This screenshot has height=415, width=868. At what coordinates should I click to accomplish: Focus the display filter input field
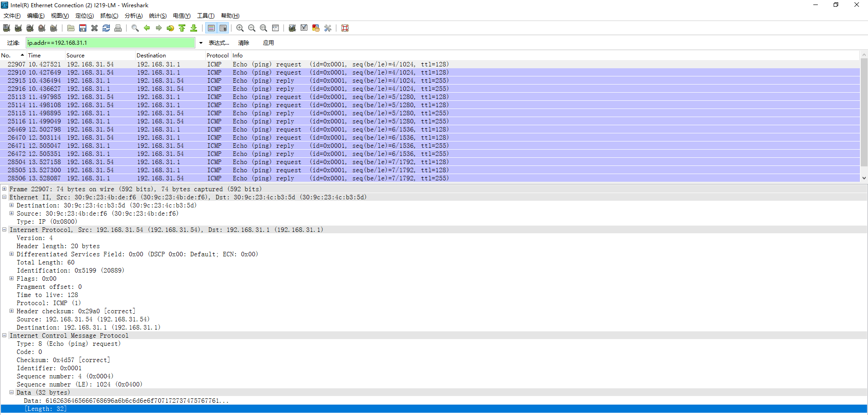tap(110, 43)
